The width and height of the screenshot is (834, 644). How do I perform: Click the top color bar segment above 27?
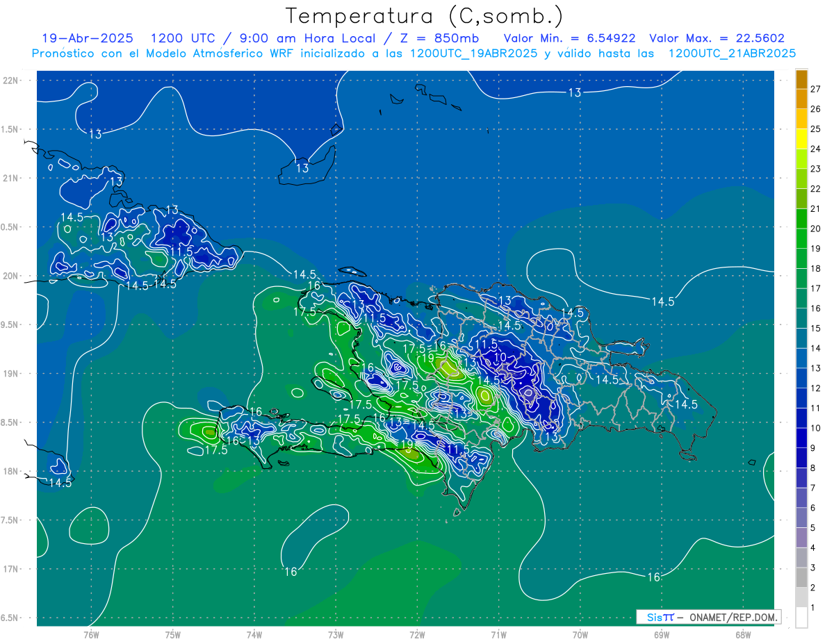coord(801,79)
